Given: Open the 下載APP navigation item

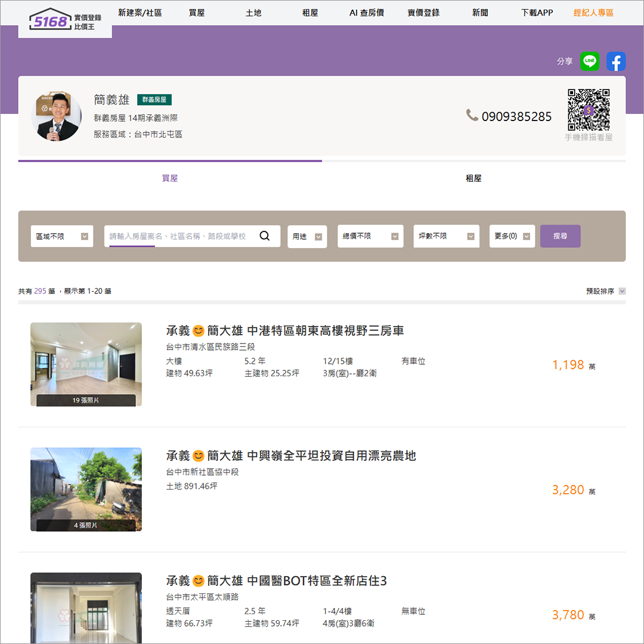Looking at the screenshot, I should click(x=537, y=13).
